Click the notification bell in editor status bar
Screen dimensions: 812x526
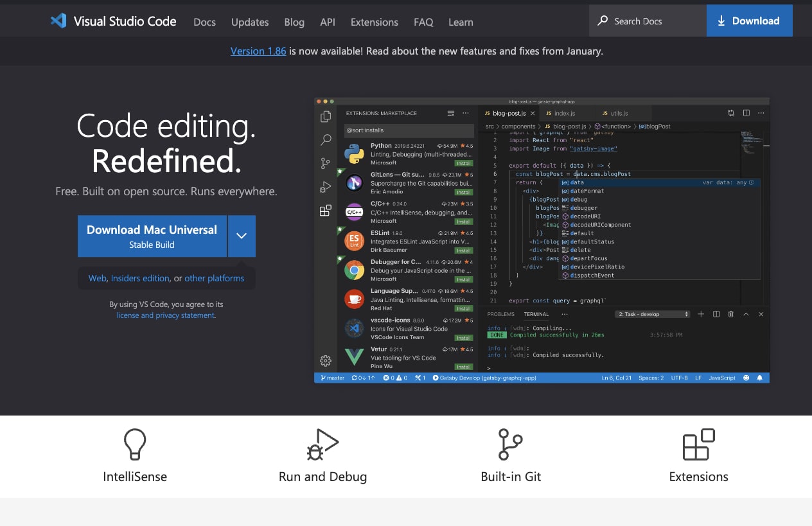click(x=759, y=378)
